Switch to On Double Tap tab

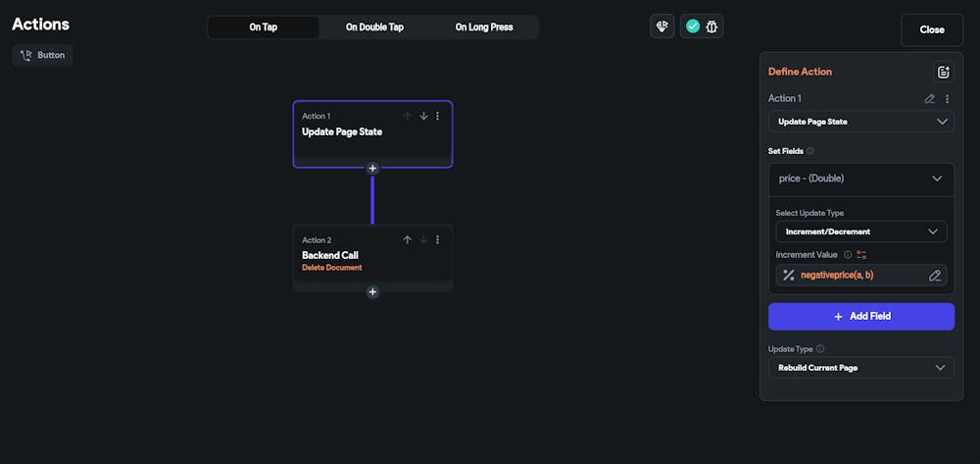coord(374,27)
